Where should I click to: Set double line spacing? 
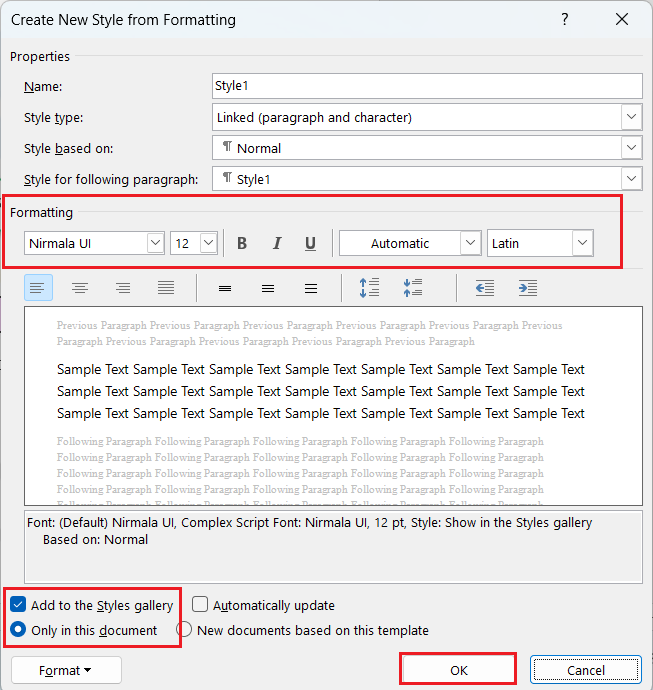coord(311,288)
